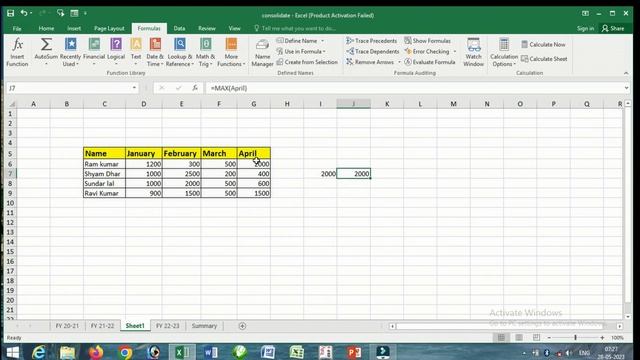Switch to the Insert ribbon tab

coord(74,28)
